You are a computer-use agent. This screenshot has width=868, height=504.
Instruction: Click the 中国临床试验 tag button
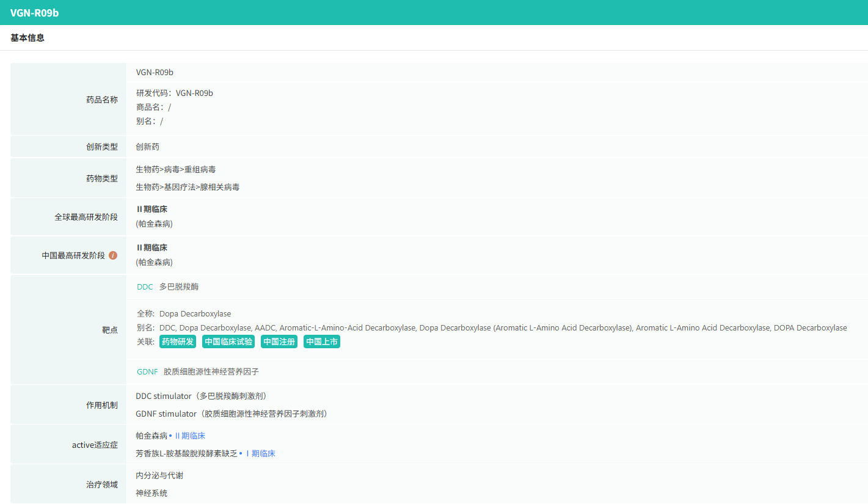click(x=228, y=341)
